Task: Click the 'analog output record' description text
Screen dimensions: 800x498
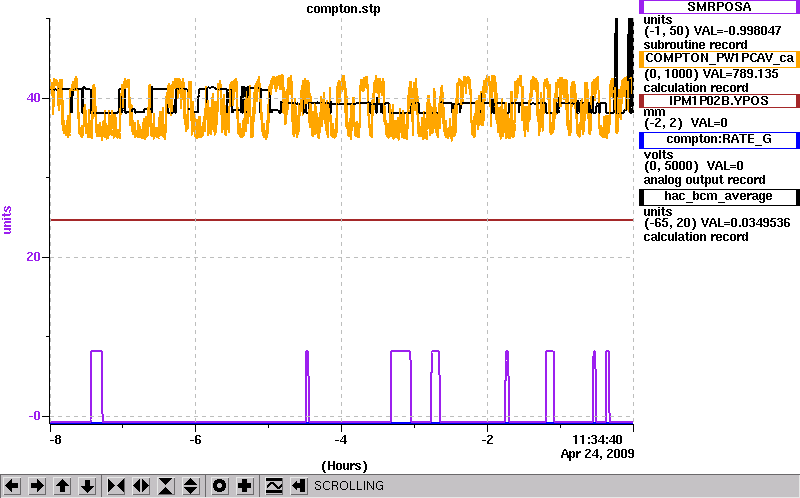Action: [x=705, y=180]
